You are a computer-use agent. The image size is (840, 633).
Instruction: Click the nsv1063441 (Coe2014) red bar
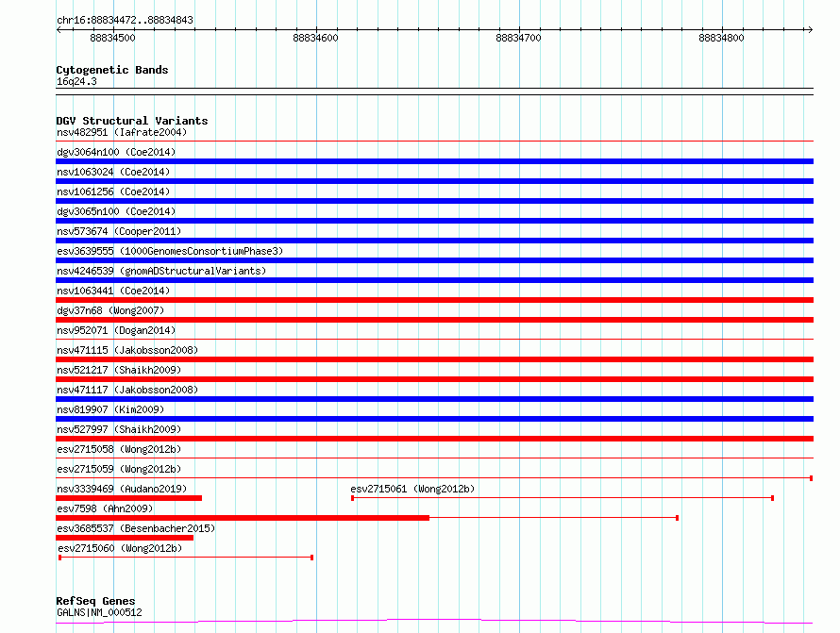coord(434,300)
